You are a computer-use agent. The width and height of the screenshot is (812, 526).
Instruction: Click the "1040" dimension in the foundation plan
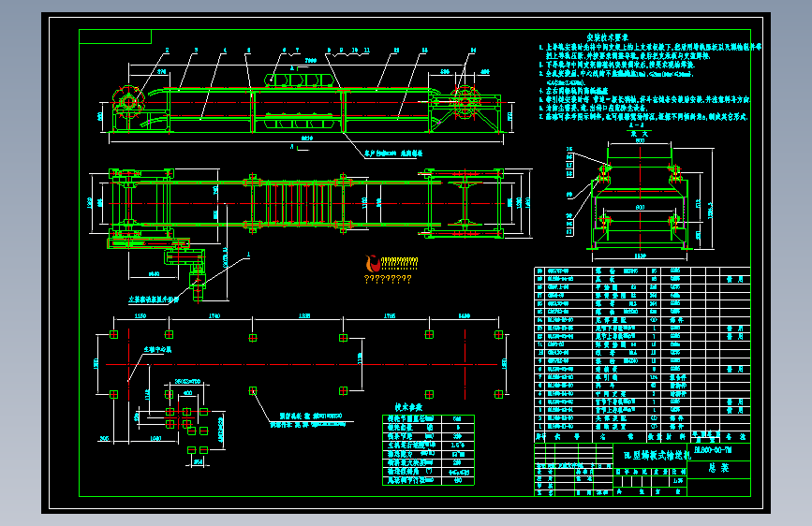click(155, 439)
